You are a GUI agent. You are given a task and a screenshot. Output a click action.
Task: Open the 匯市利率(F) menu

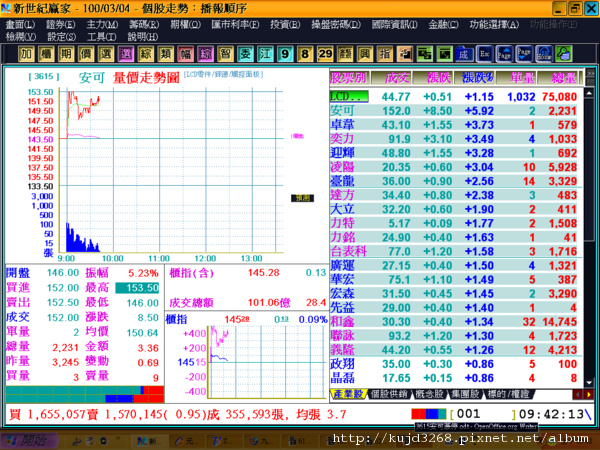[235, 24]
